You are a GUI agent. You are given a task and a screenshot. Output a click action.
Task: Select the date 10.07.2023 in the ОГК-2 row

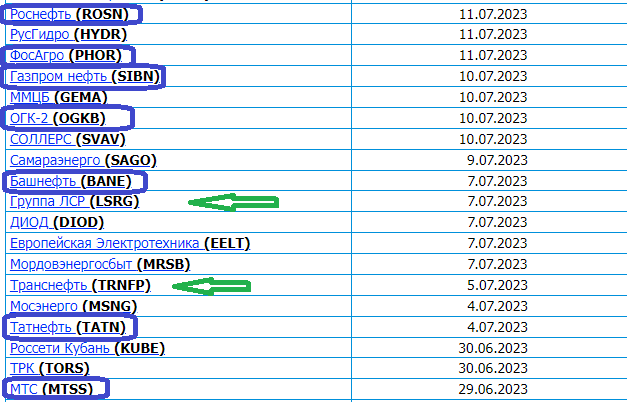[493, 118]
